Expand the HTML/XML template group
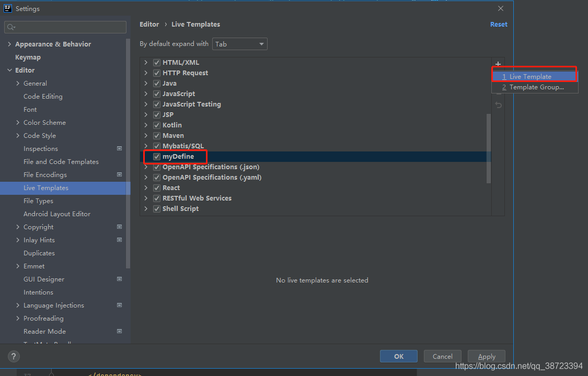 [146, 63]
